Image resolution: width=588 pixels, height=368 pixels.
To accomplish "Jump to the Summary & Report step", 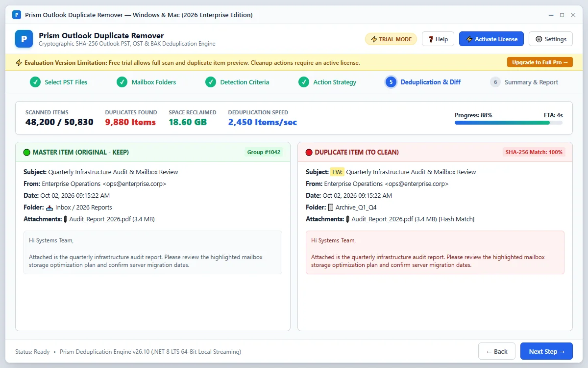I will [x=524, y=82].
